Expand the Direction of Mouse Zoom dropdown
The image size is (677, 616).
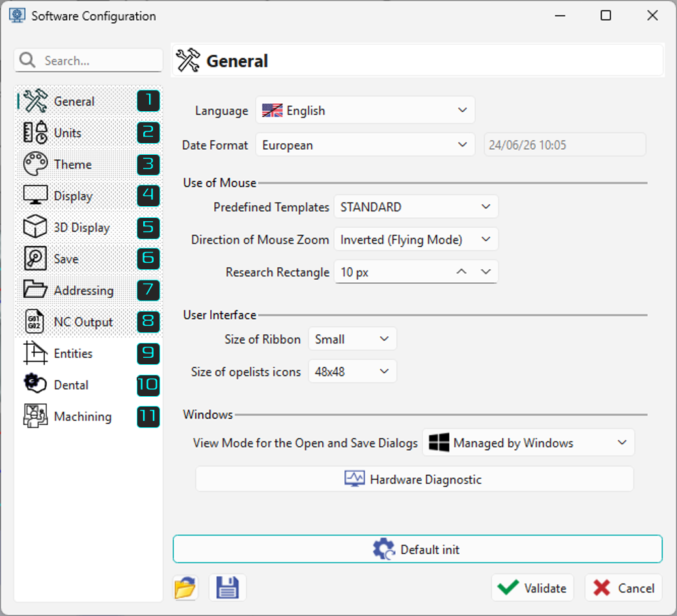click(x=416, y=239)
